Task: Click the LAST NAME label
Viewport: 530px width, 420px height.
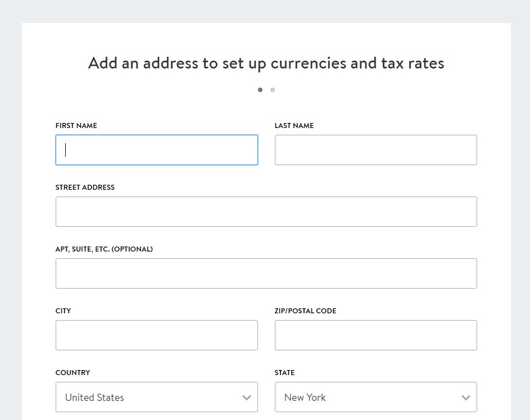Action: click(294, 126)
